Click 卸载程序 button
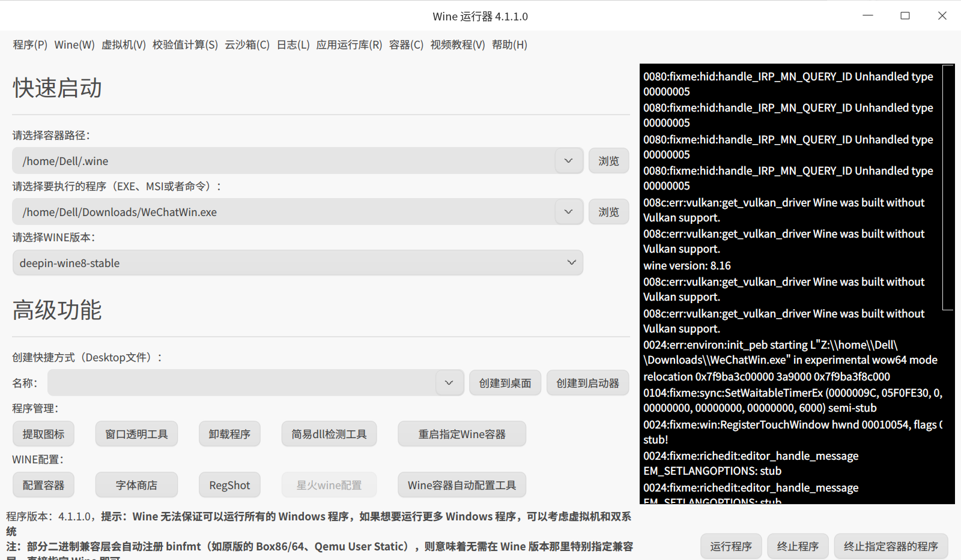961x560 pixels. (229, 434)
